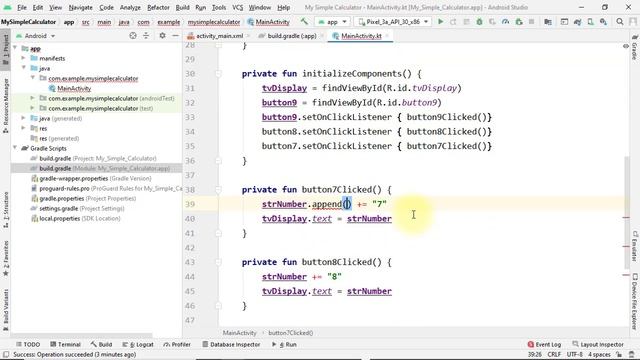Click Sync Project with Gradle Files icon
Image resolution: width=640 pixels, height=360 pixels.
(578, 22)
